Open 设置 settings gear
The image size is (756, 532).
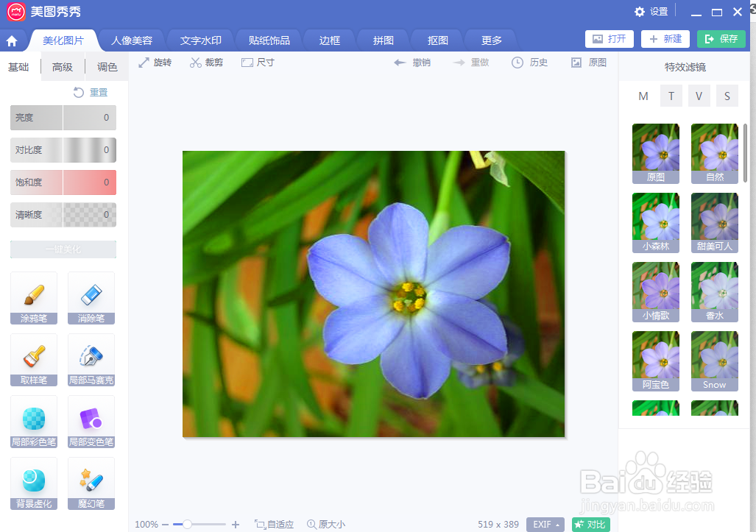pyautogui.click(x=651, y=12)
